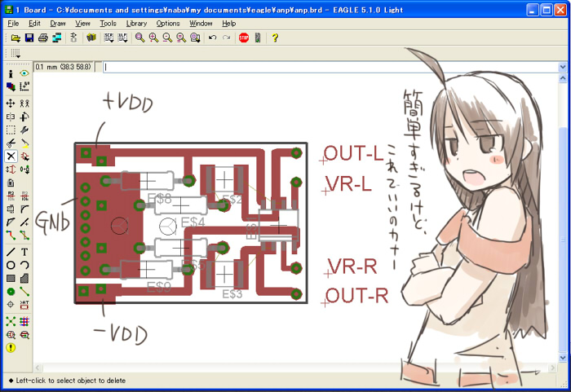Click the Print toolbar icon

[43, 37]
